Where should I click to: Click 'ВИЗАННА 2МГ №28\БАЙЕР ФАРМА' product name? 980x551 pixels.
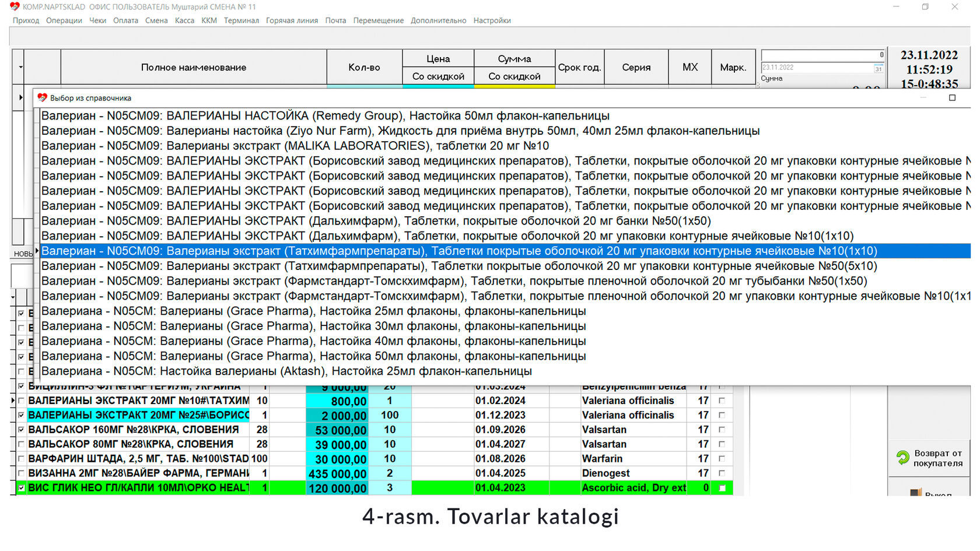point(139,473)
